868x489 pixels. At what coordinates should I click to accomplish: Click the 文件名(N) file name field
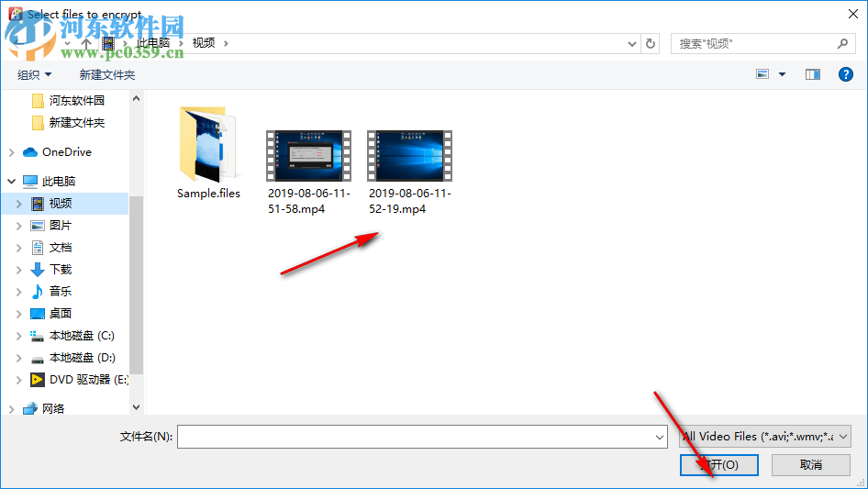[422, 437]
